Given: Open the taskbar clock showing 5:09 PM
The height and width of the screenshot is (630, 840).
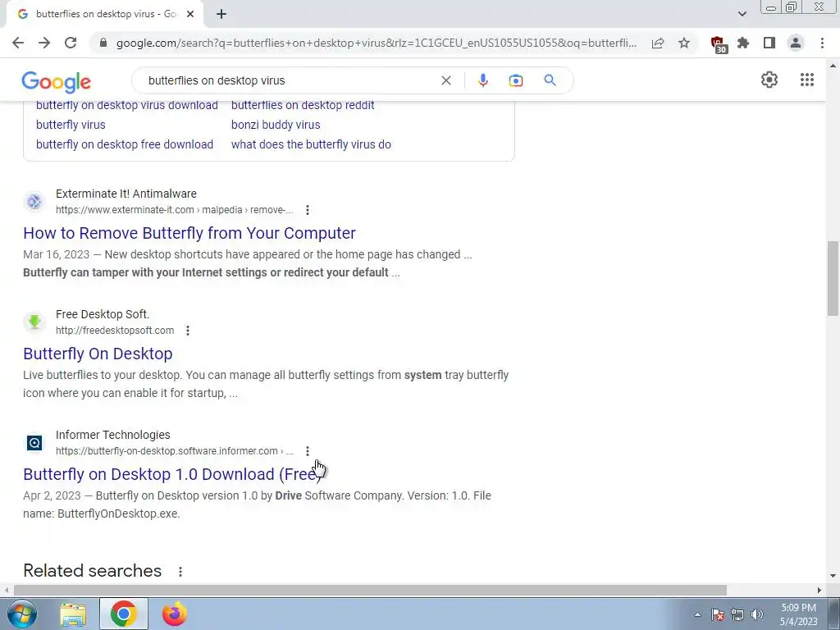Looking at the screenshot, I should [798, 614].
